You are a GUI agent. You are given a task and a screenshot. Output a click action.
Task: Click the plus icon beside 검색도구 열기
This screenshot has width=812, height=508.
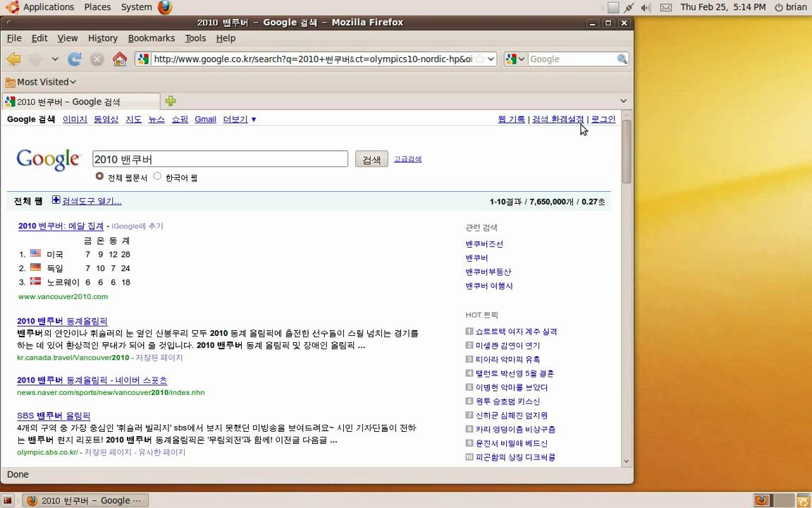tap(56, 200)
